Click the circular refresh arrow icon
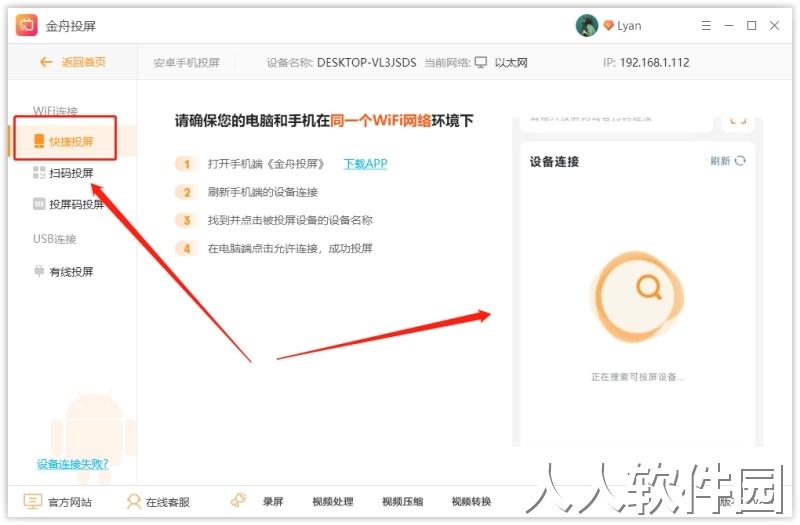The height and width of the screenshot is (525, 800). [740, 161]
